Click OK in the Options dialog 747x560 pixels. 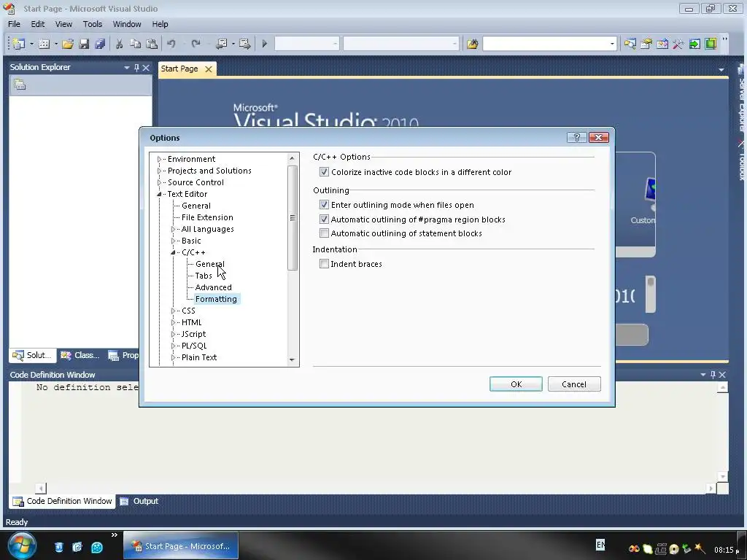point(516,384)
